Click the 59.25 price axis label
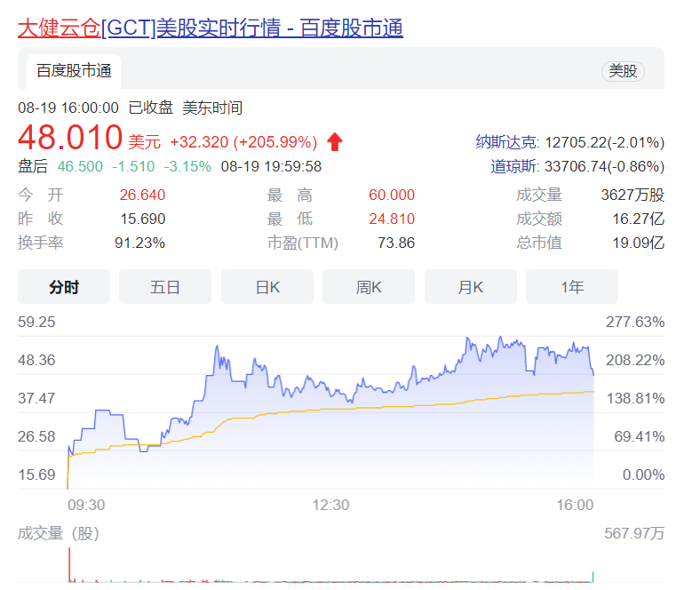The width and height of the screenshot is (700, 590). 36,322
